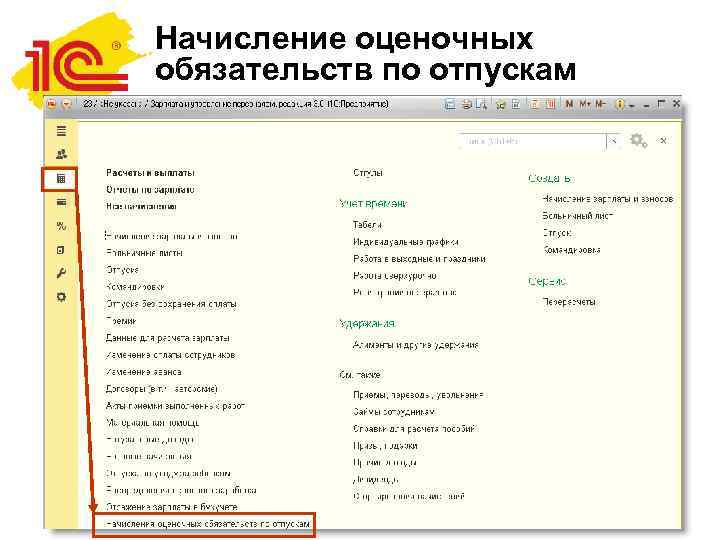Screen dimensions: 720x540
Task: Expand the title bar main menu dropdown arrow
Action: pyautogui.click(x=67, y=104)
